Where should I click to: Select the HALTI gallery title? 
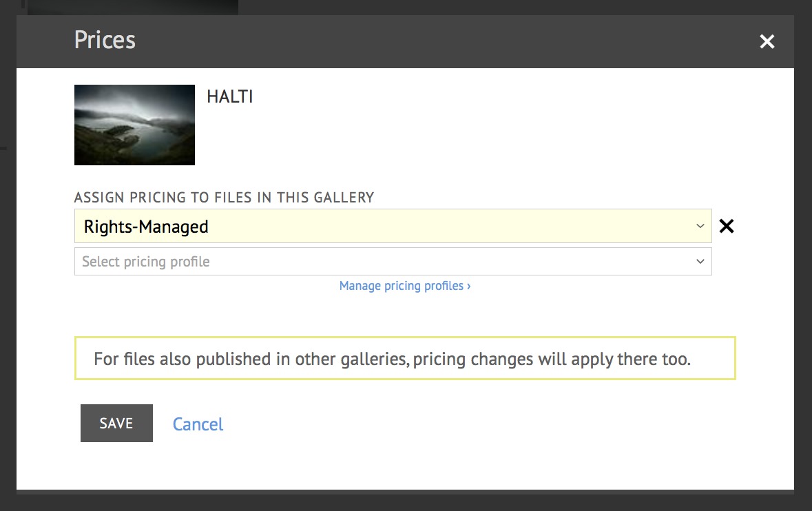pyautogui.click(x=230, y=97)
